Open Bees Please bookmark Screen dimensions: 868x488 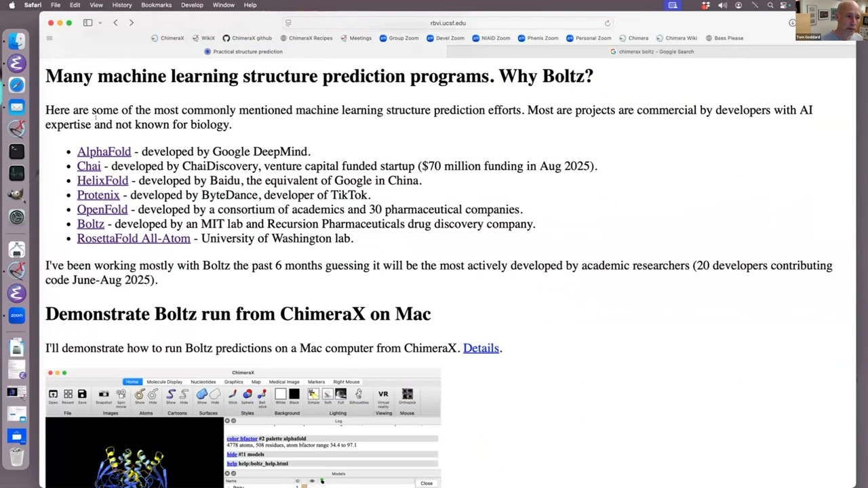coord(725,38)
